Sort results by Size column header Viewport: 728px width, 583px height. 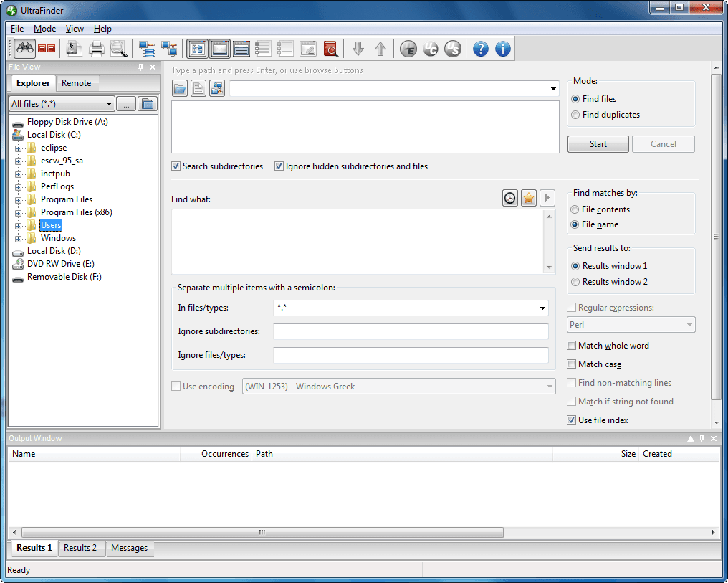pyautogui.click(x=595, y=454)
